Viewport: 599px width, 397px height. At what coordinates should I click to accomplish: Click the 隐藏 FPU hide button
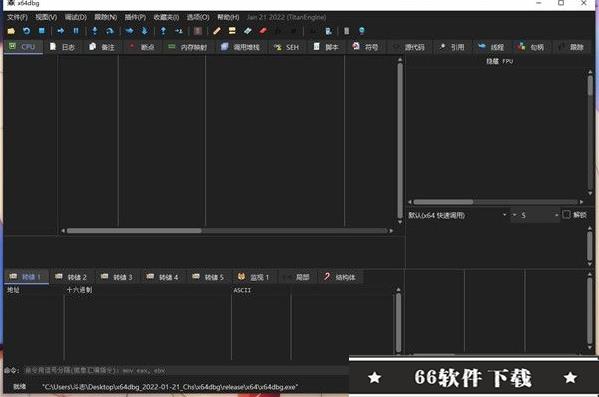499,61
